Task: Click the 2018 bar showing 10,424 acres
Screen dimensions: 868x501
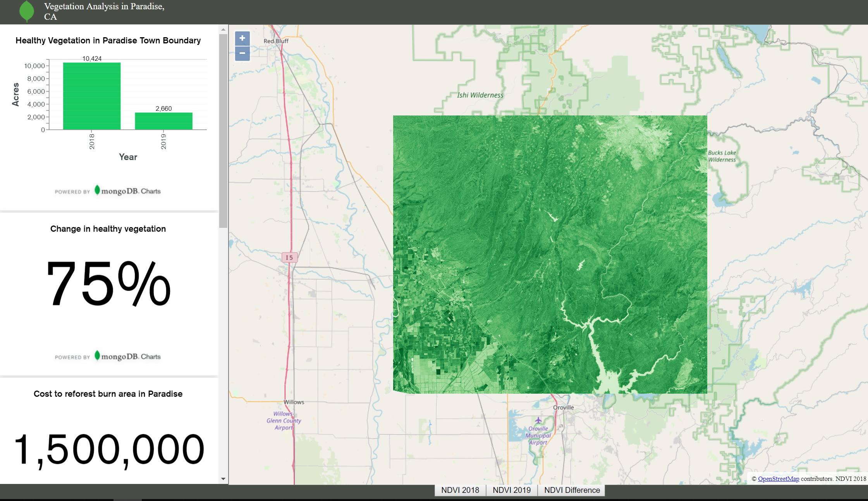Action: pyautogui.click(x=92, y=96)
